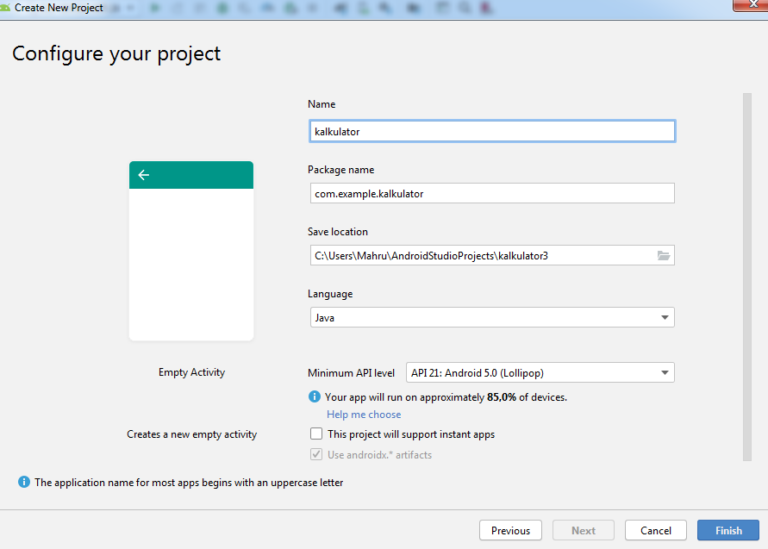This screenshot has width=768, height=549.
Task: Toggle the 'Use androidx.* artifacts' checkbox
Action: (316, 455)
